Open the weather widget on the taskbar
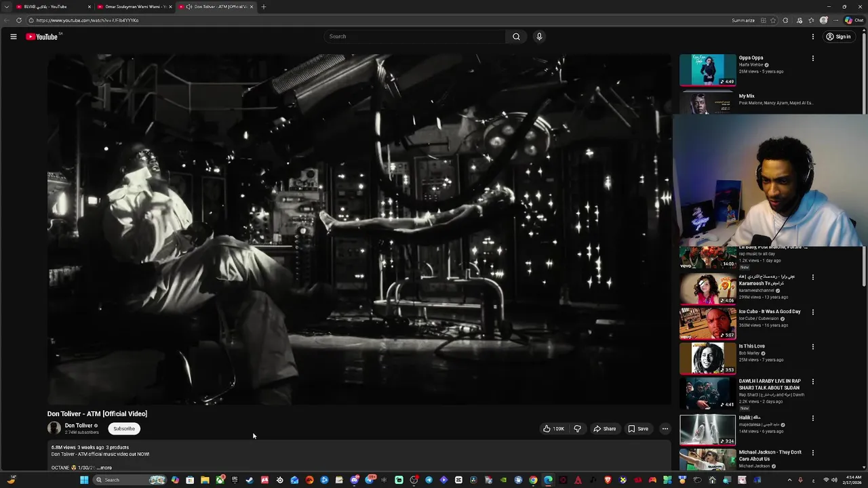This screenshot has height=488, width=868. tap(12, 480)
